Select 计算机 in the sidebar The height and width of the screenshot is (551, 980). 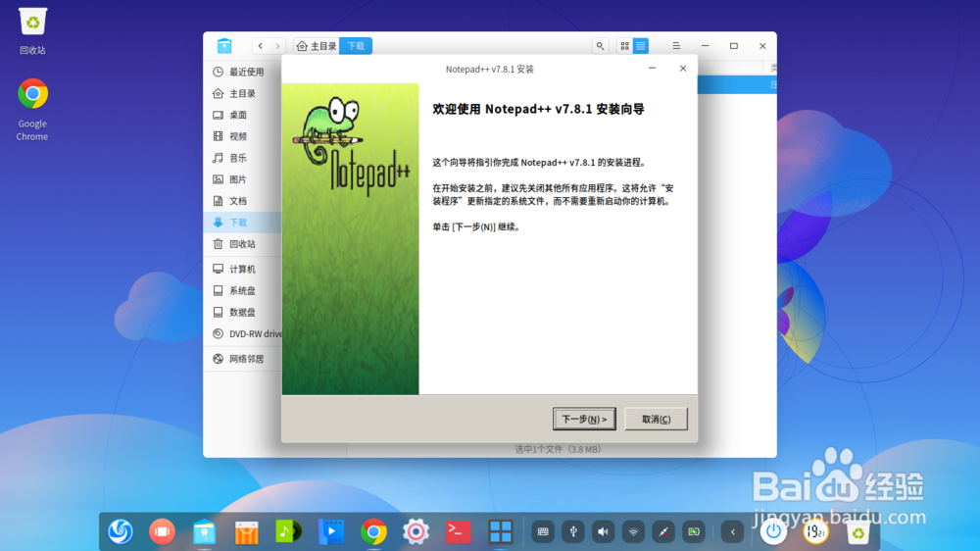click(242, 269)
